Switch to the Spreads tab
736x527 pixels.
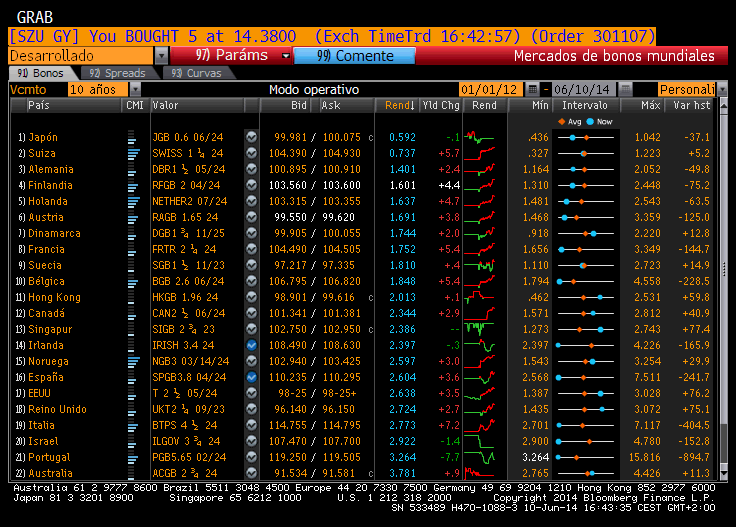(117, 73)
